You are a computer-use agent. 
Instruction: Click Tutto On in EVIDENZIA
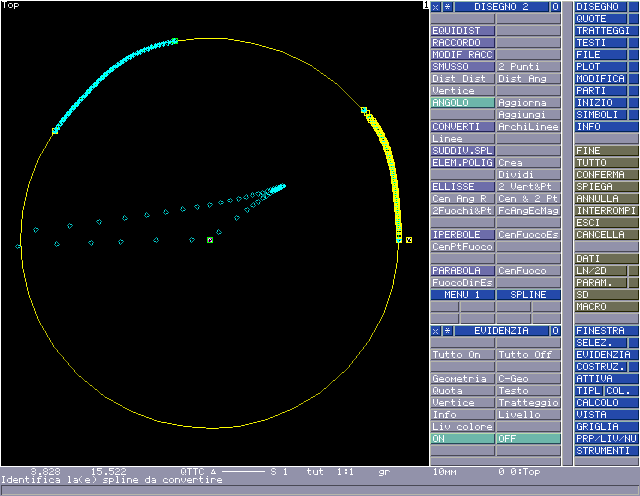pyautogui.click(x=463, y=355)
